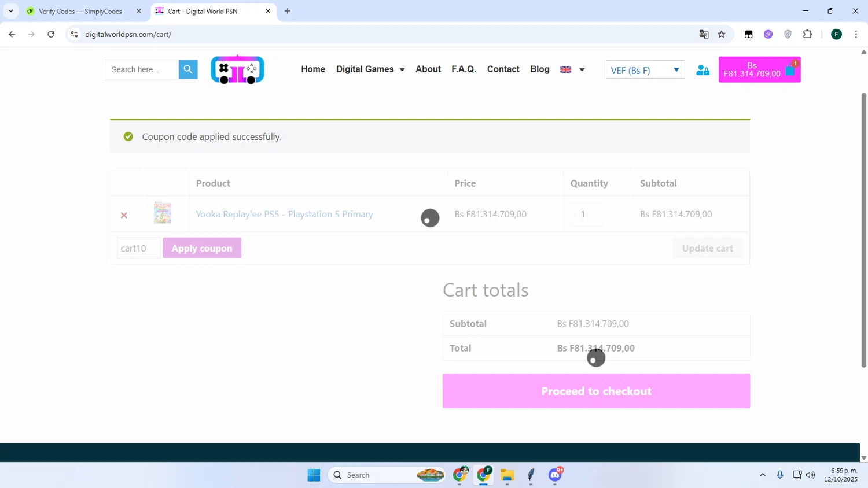Image resolution: width=868 pixels, height=488 pixels.
Task: Show hidden tray icons chevron
Action: click(x=763, y=475)
